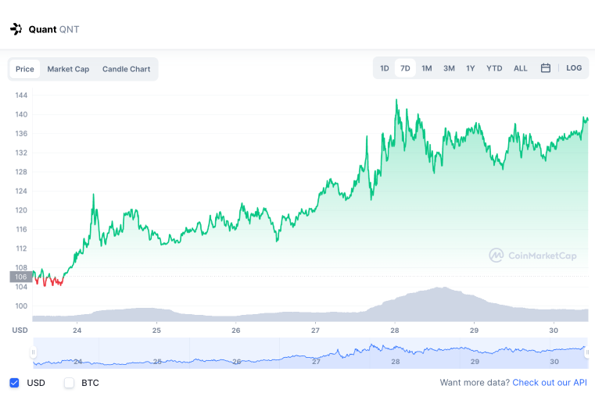Screen dimensions: 603x399
Task: Open the calendar date range picker
Action: (545, 68)
